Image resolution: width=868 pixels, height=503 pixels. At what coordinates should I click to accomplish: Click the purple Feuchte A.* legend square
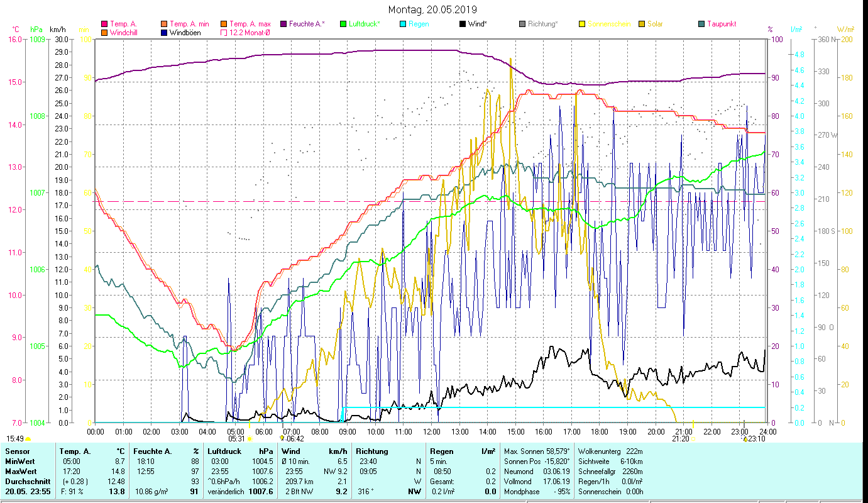[283, 25]
